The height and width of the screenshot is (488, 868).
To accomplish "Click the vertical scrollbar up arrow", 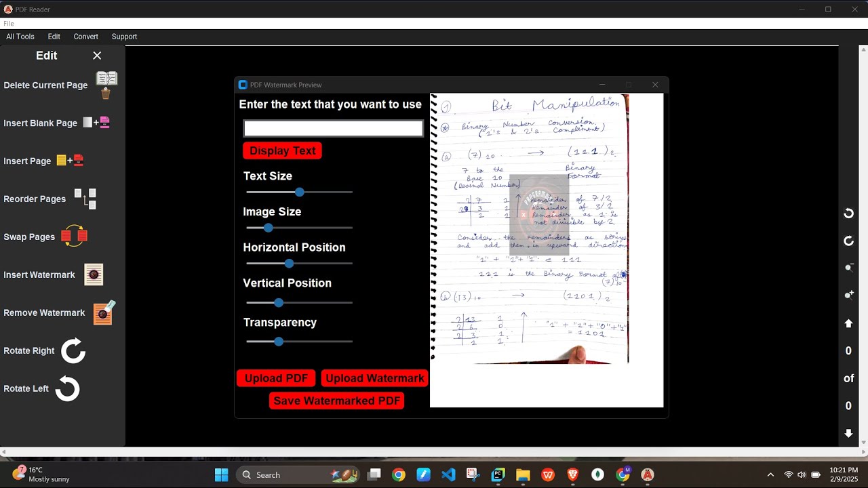I will 863,49.
